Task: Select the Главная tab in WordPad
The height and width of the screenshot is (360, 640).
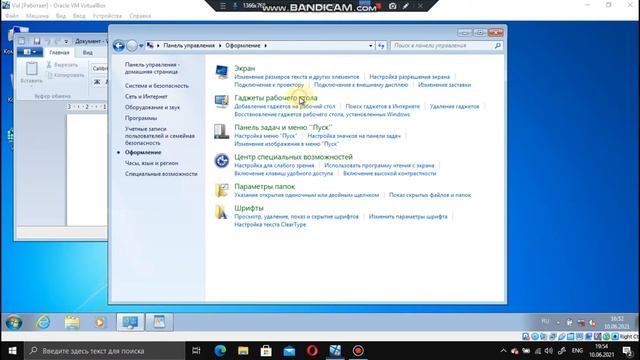Action: tap(59, 53)
